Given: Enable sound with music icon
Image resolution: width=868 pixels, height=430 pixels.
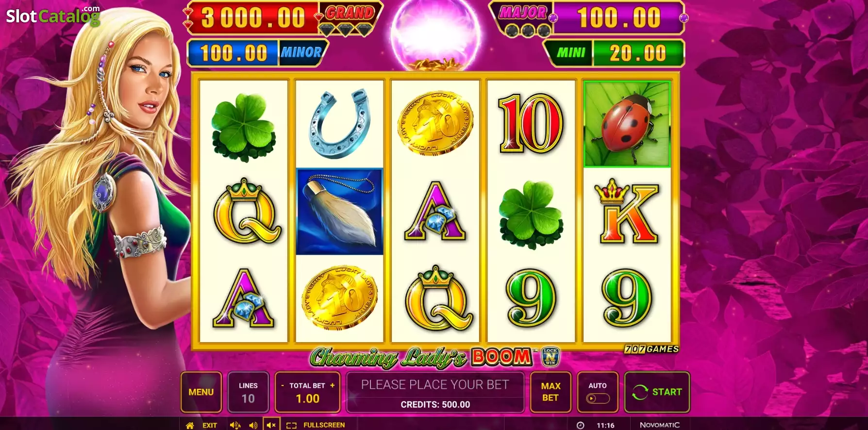Looking at the screenshot, I should pyautogui.click(x=235, y=425).
